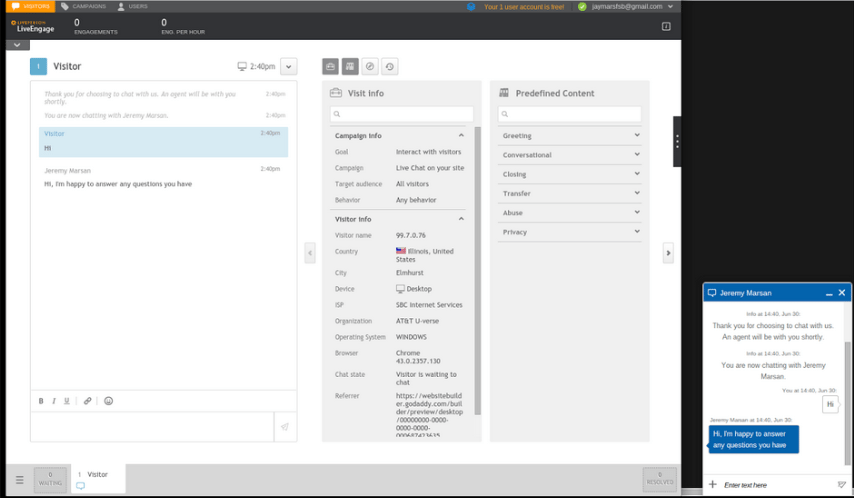
Task: Click the 'Visitor is waiting to chat' state
Action: click(x=426, y=378)
